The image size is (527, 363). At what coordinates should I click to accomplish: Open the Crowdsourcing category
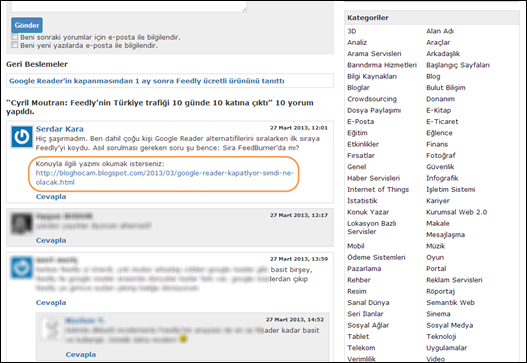coord(372,99)
